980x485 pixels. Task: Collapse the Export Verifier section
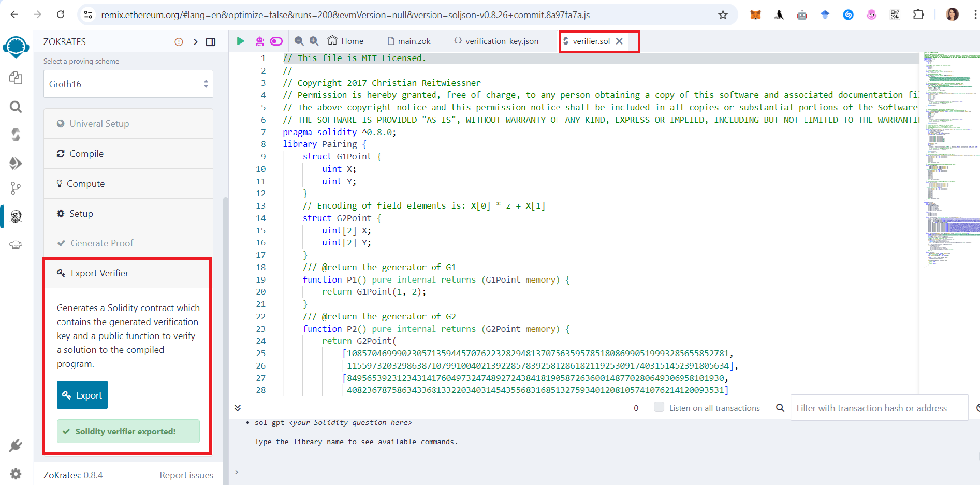pyautogui.click(x=127, y=273)
